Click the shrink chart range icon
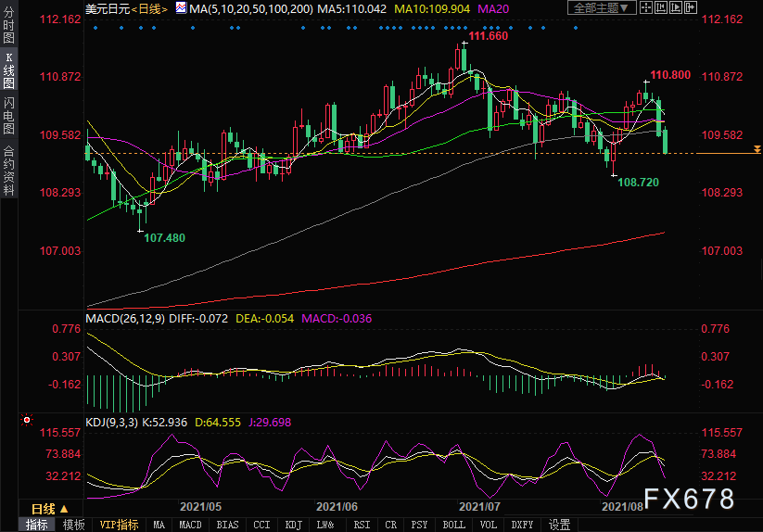This screenshot has height=532, width=763. tap(661, 7)
